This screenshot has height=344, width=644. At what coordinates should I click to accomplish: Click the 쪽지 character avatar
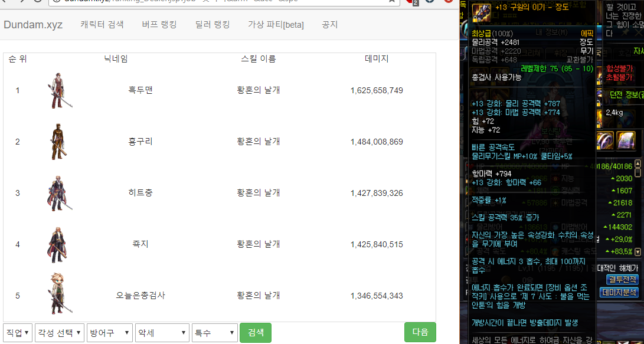[58, 245]
